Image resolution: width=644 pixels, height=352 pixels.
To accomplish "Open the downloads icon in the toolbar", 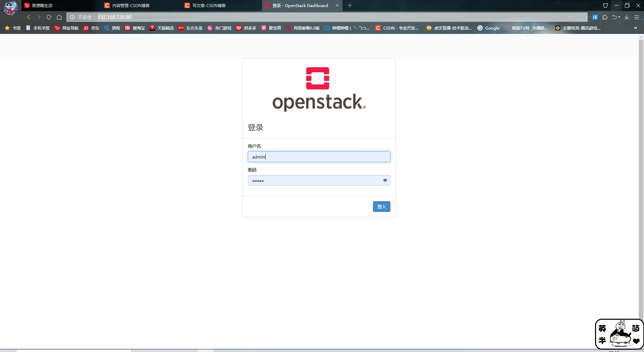I will click(626, 17).
